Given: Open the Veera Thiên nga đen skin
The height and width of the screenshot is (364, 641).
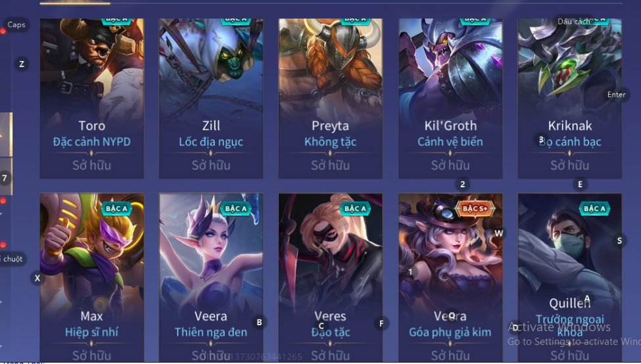Looking at the screenshot, I should point(211,278).
